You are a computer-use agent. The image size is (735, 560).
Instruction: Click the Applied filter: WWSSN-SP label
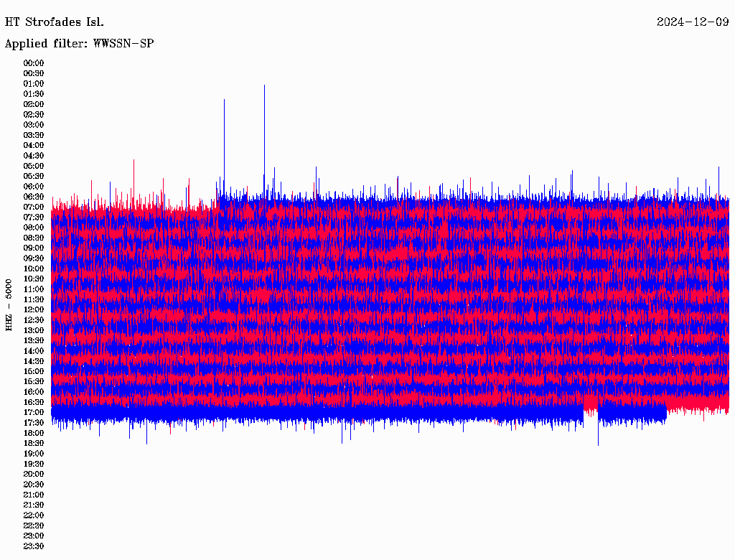[79, 44]
